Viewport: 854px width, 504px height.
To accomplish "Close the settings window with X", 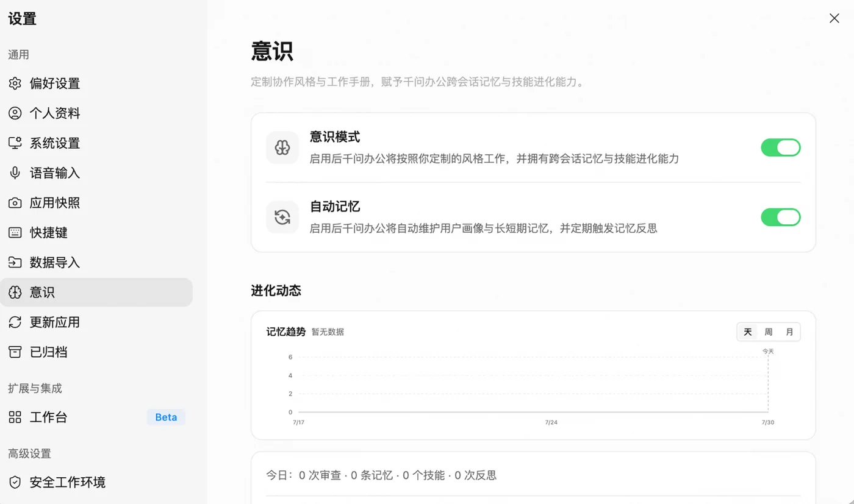I will (x=834, y=18).
